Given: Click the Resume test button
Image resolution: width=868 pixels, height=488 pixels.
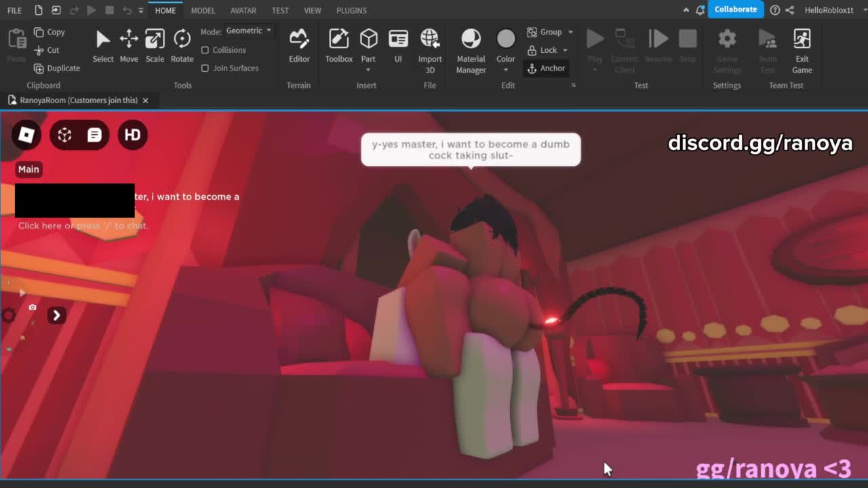Looking at the screenshot, I should point(658,46).
